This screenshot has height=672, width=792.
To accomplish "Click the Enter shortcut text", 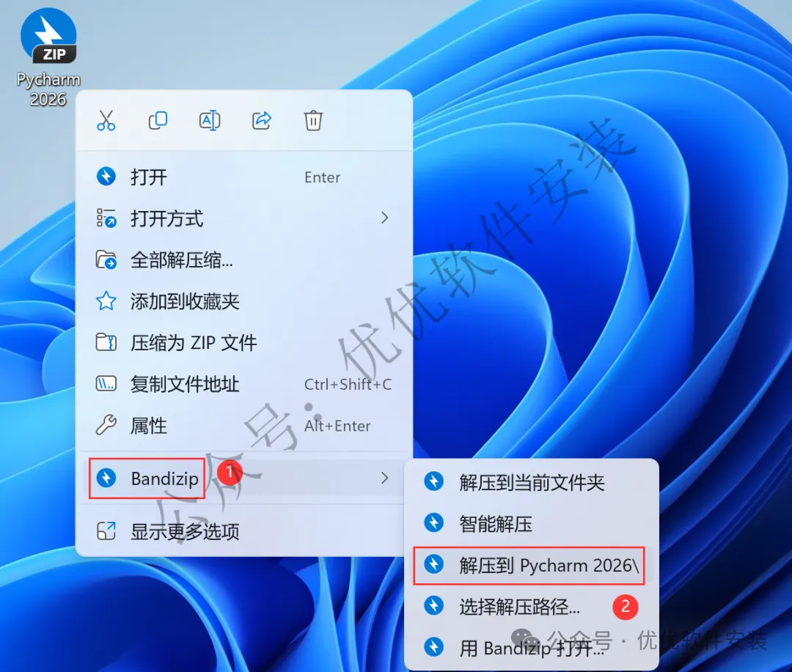I will pos(322,177).
